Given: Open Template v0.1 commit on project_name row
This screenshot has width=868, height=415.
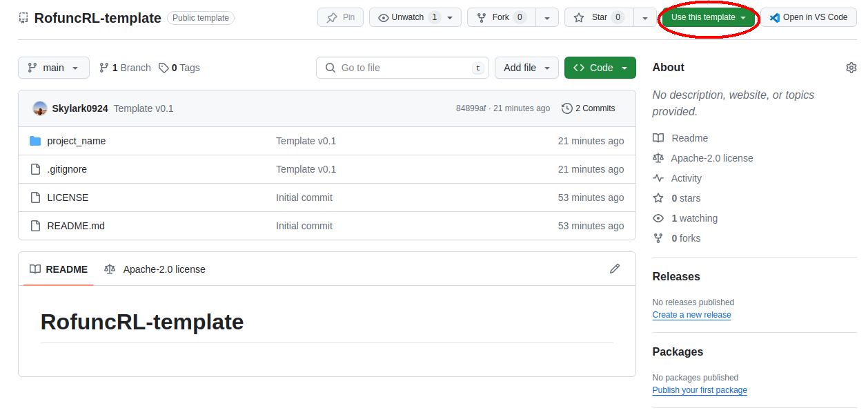Looking at the screenshot, I should pos(306,141).
